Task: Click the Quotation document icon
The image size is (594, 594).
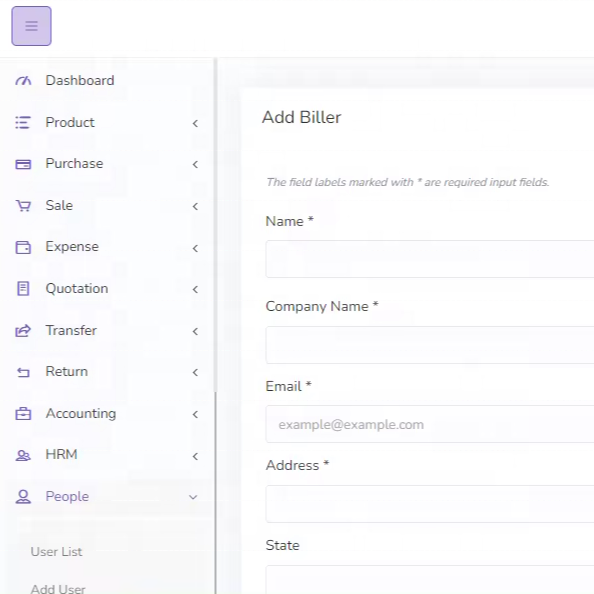Action: [x=23, y=289]
